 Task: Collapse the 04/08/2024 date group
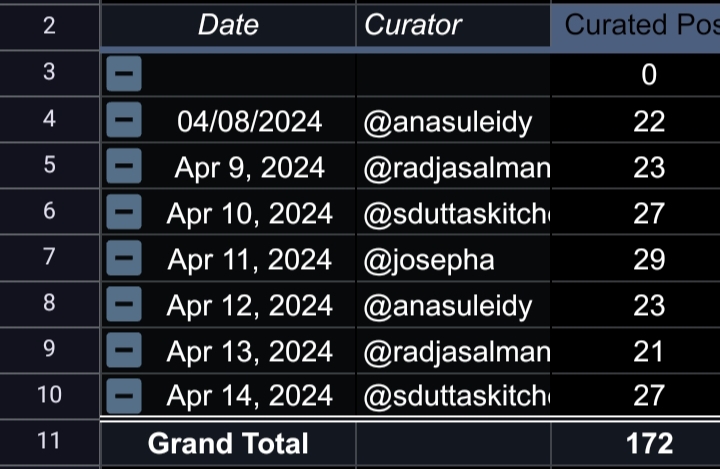(x=124, y=120)
